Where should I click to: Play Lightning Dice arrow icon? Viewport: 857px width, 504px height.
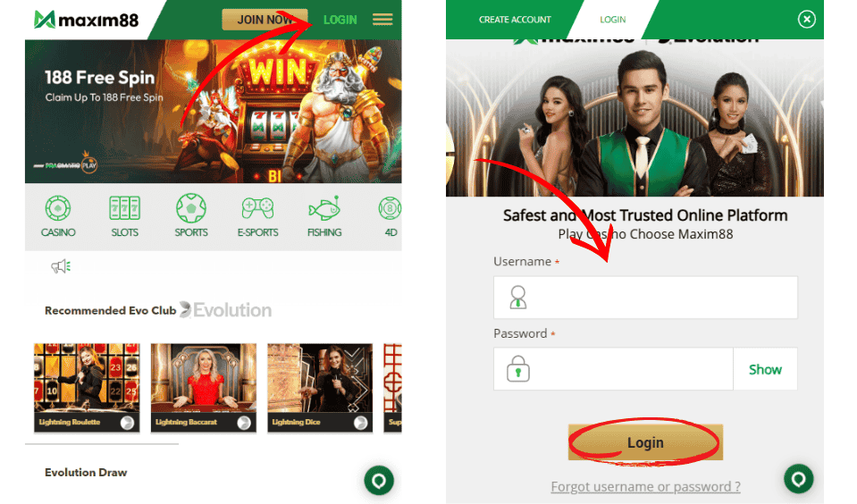[361, 423]
